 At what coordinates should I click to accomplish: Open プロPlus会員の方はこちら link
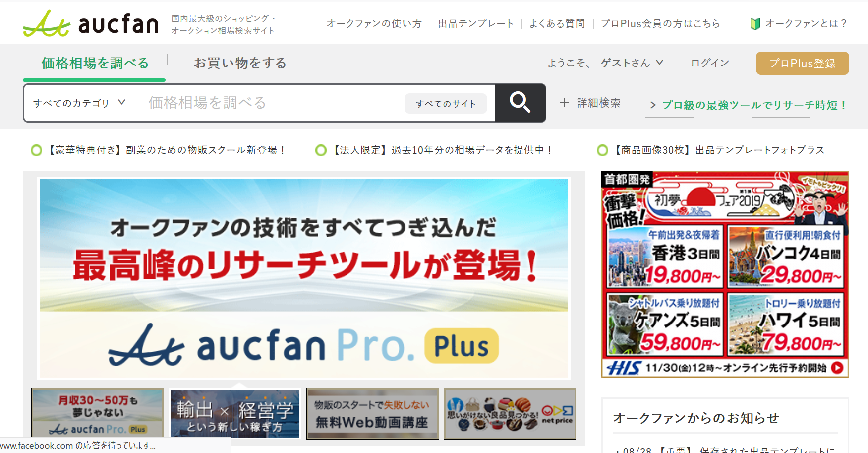pos(660,24)
